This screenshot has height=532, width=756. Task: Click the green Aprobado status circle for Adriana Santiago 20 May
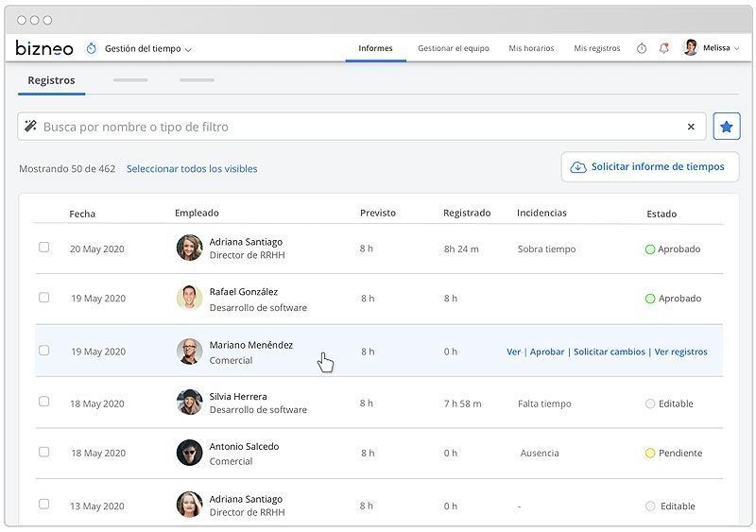click(650, 249)
